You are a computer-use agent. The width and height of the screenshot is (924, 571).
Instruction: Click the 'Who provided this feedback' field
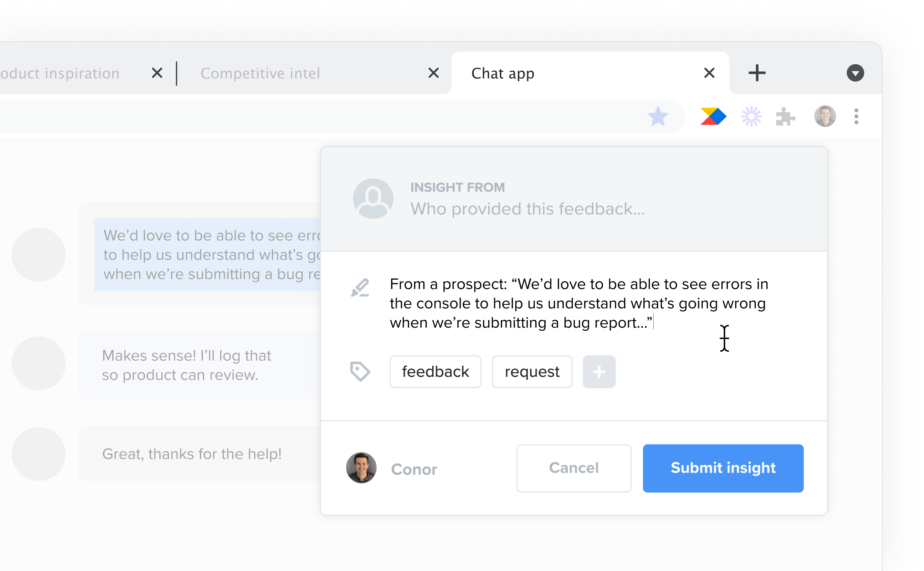pos(528,209)
